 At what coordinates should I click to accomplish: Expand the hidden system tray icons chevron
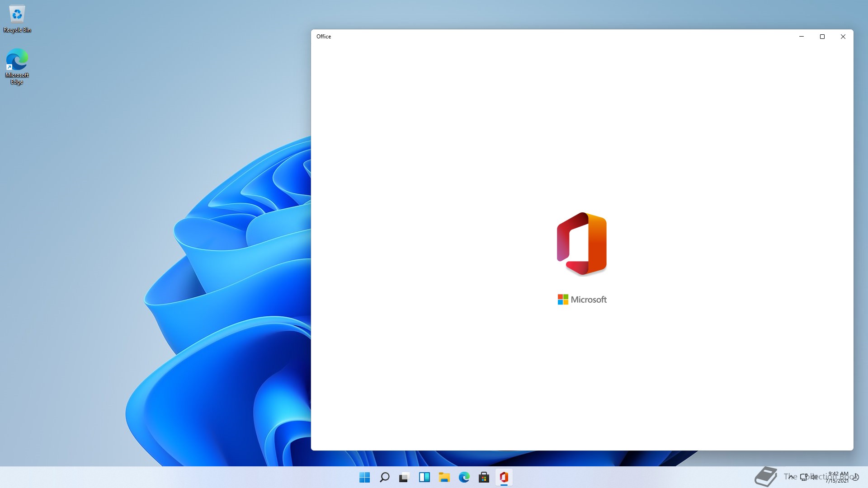[x=791, y=477]
